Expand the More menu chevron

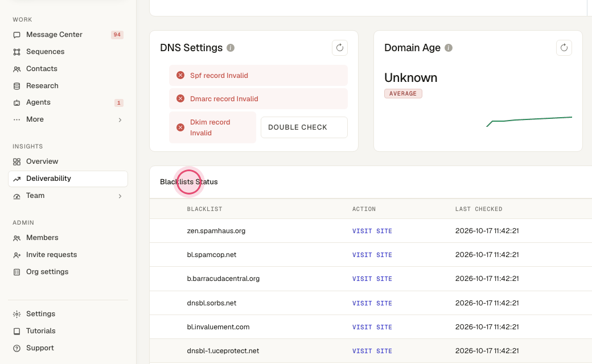tap(120, 120)
